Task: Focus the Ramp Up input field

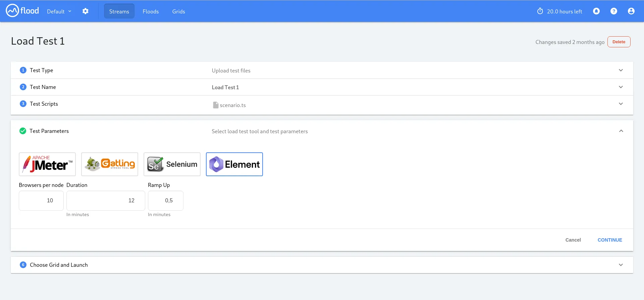Action: [x=166, y=201]
